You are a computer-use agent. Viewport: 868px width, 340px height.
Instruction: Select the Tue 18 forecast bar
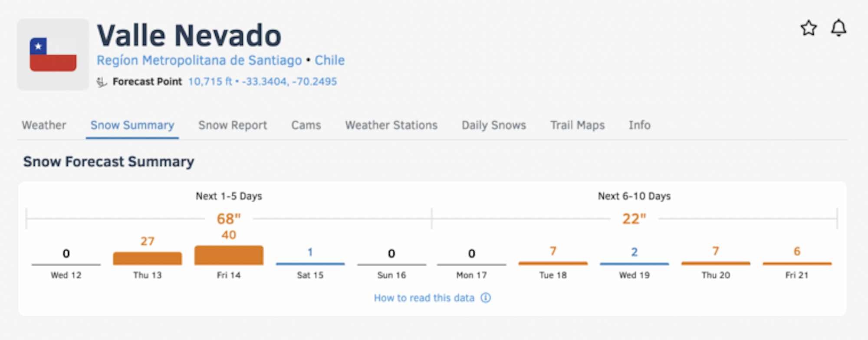click(x=553, y=263)
